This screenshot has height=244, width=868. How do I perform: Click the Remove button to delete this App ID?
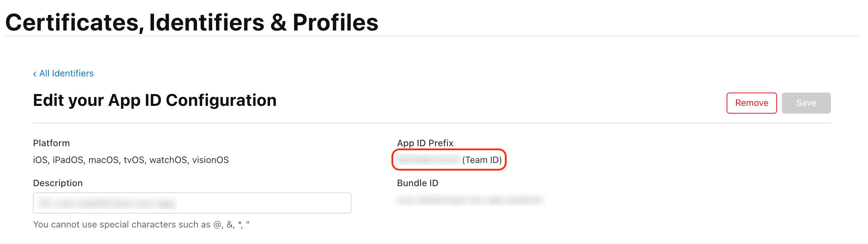click(751, 103)
